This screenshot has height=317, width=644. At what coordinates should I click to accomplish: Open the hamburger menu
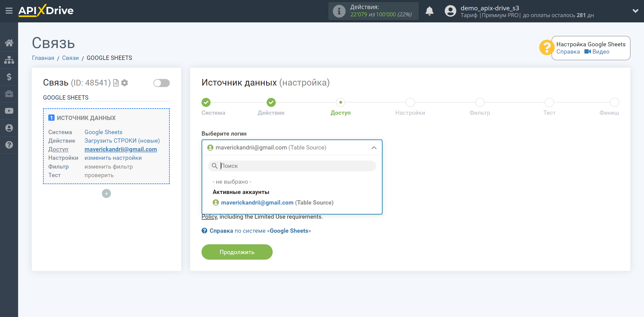[9, 11]
